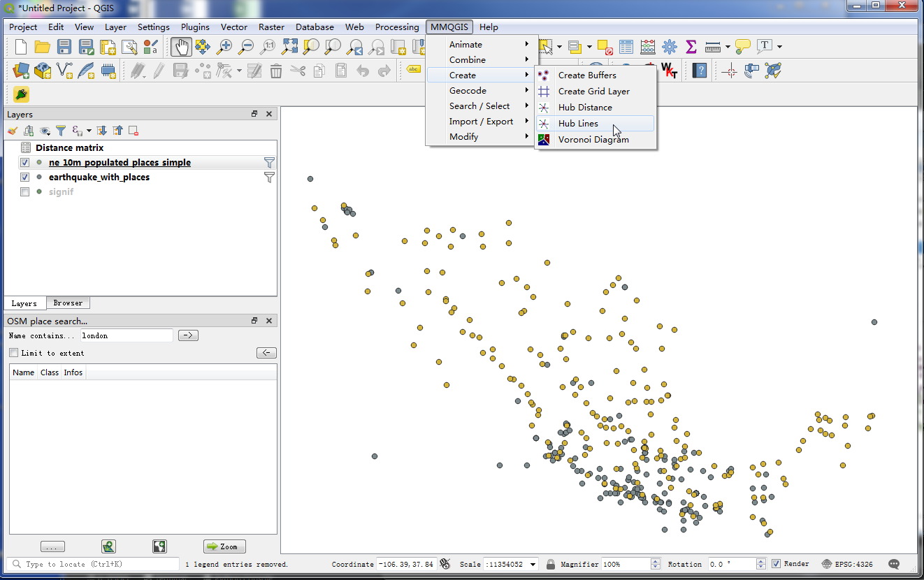Click the Zoom to Native Resolution 1:1 icon
This screenshot has height=580, width=924.
[268, 47]
